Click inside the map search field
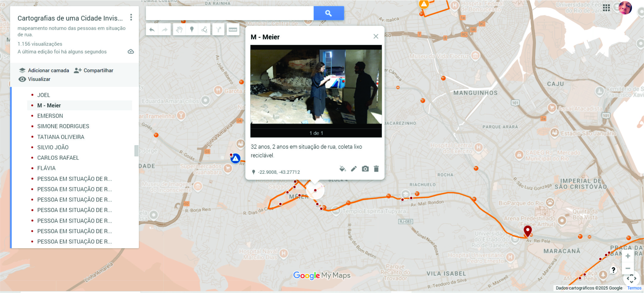 pos(229,13)
